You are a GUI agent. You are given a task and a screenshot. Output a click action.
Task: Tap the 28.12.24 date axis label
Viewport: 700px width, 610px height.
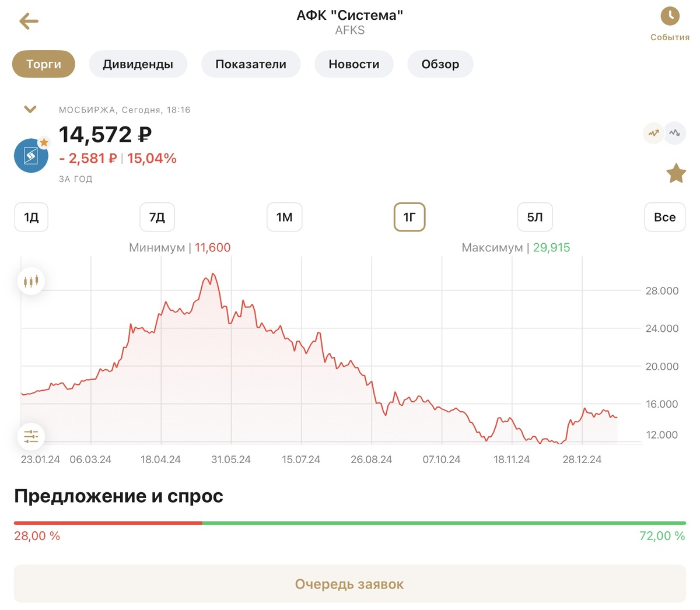click(582, 460)
